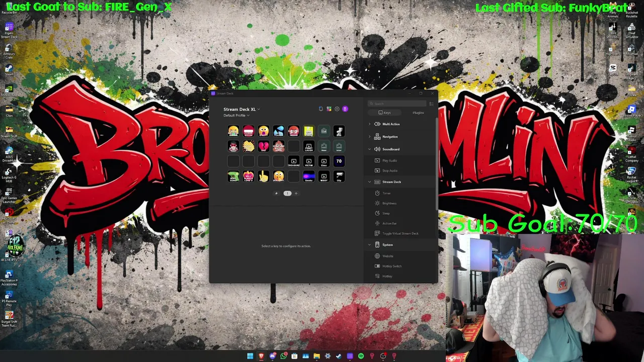Open the Windows Start menu

pos(250,356)
